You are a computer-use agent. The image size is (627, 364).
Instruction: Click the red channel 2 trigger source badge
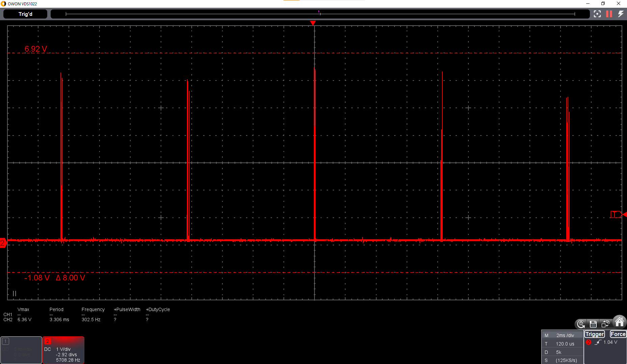point(589,342)
